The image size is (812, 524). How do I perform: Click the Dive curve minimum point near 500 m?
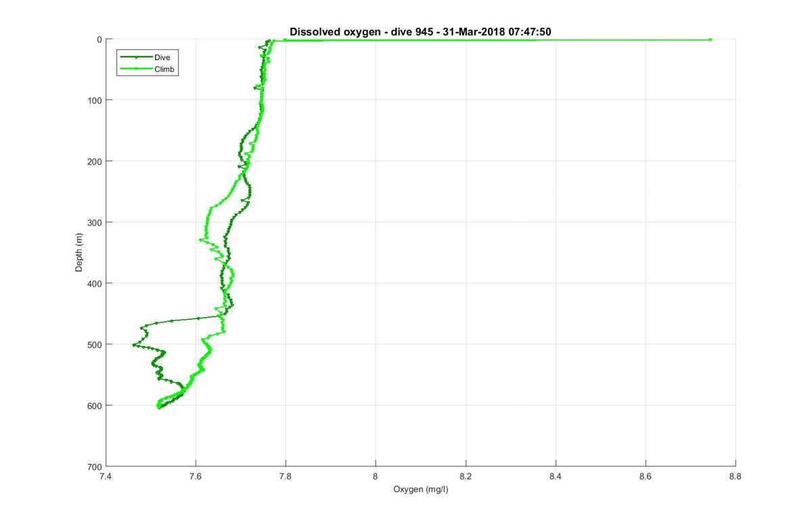tap(134, 346)
